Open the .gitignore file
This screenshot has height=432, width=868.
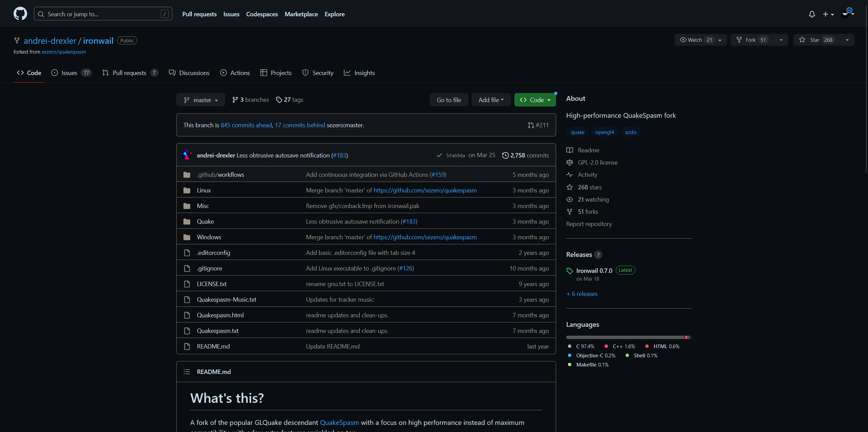210,268
